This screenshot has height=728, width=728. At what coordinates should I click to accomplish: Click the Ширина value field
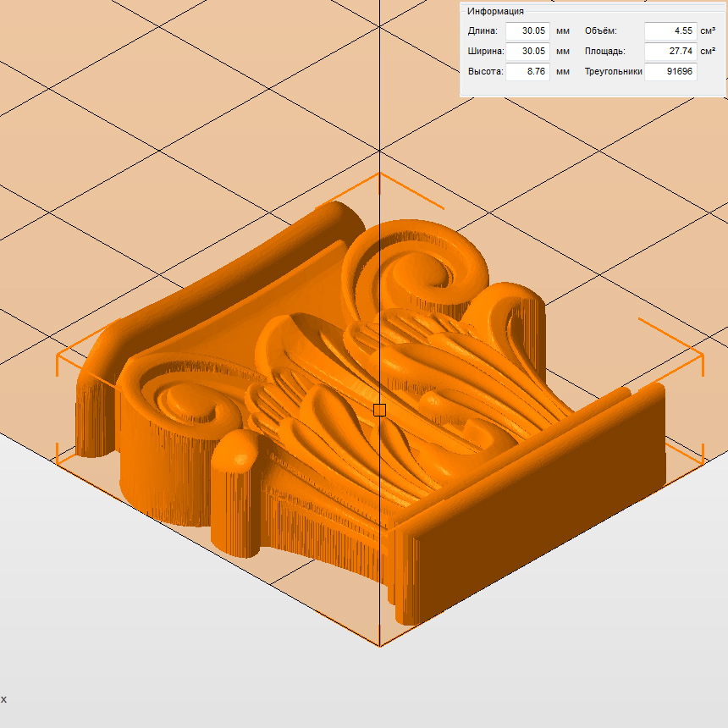[527, 52]
